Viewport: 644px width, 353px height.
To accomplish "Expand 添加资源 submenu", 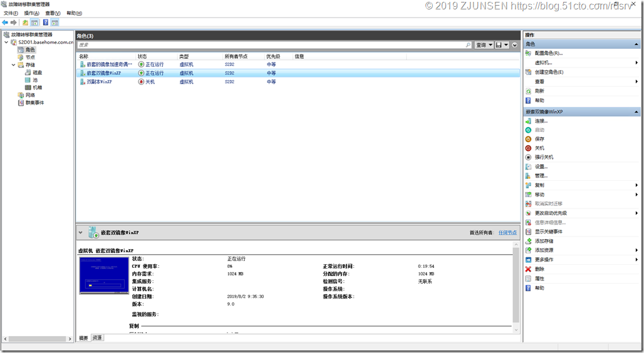I will (x=636, y=250).
